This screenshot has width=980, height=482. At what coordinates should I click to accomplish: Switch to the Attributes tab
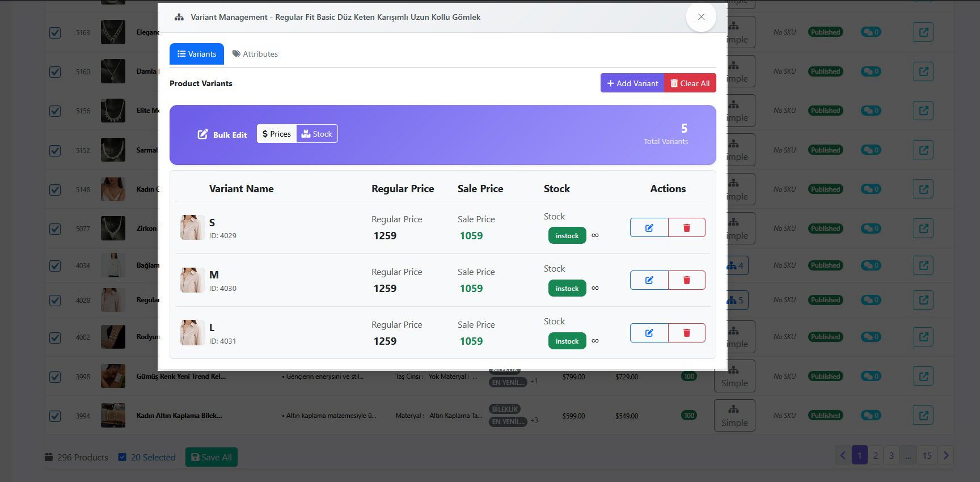click(255, 54)
